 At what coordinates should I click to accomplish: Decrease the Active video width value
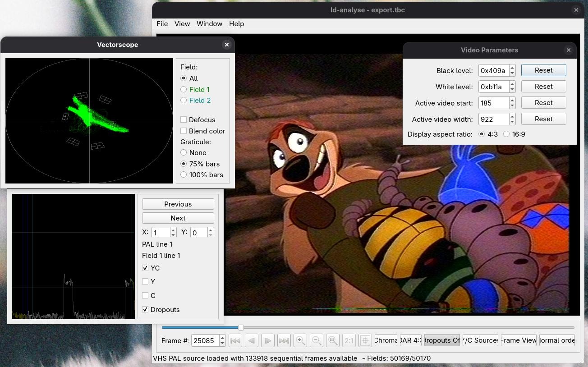click(x=512, y=122)
